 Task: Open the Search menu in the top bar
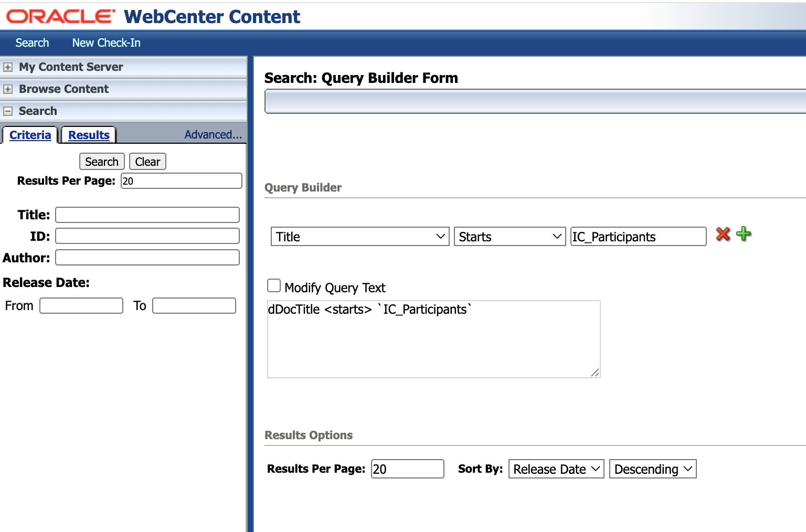[x=32, y=42]
